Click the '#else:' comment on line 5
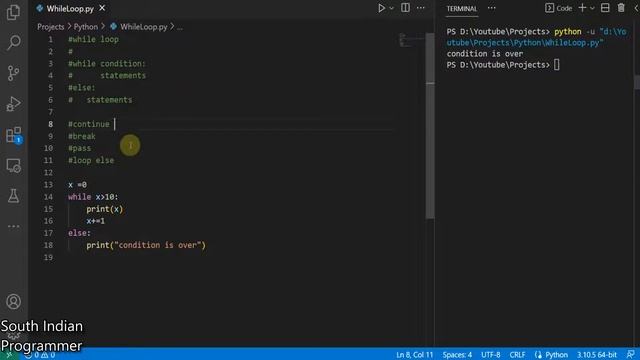640x360 pixels. (82, 88)
